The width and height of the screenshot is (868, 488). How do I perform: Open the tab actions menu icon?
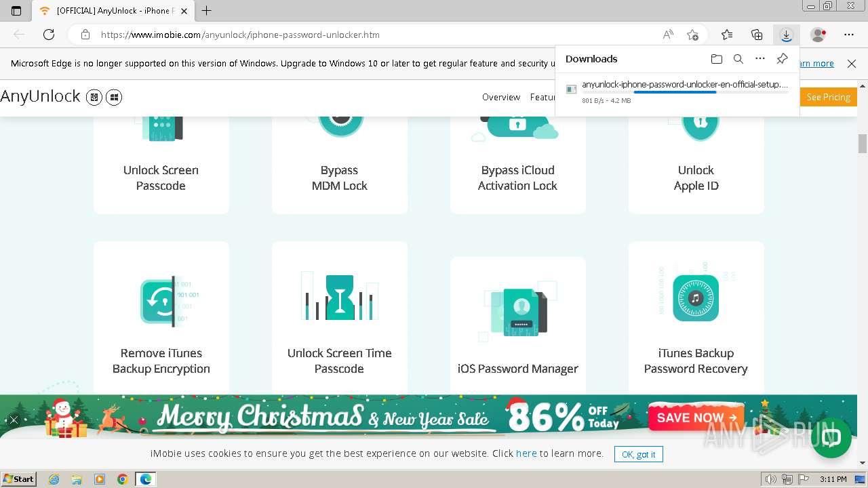click(x=16, y=11)
